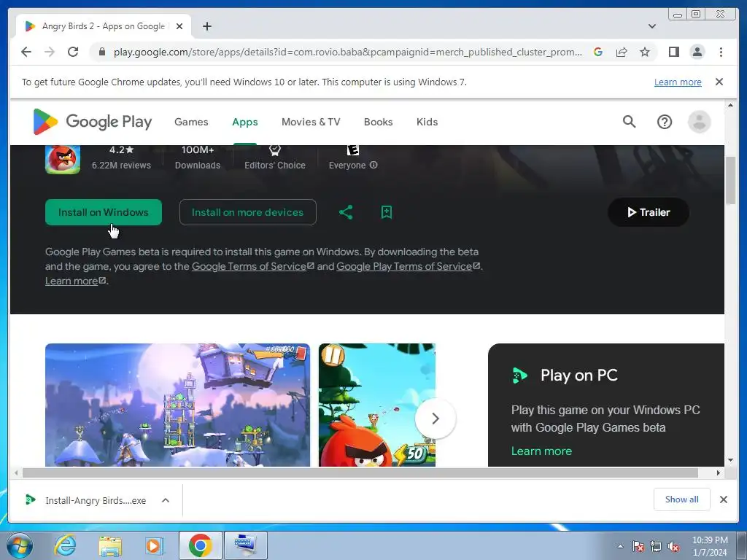This screenshot has height=560, width=747.
Task: Open the Windows Start menu
Action: click(x=20, y=545)
